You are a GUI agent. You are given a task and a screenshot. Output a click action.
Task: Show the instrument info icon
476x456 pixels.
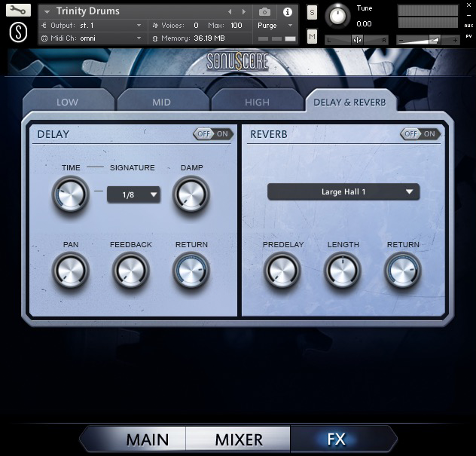[x=288, y=12]
